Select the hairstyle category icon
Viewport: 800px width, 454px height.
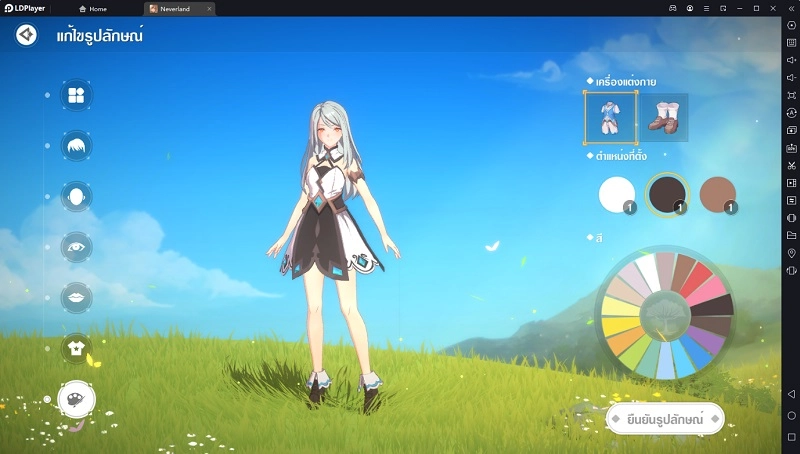point(77,146)
